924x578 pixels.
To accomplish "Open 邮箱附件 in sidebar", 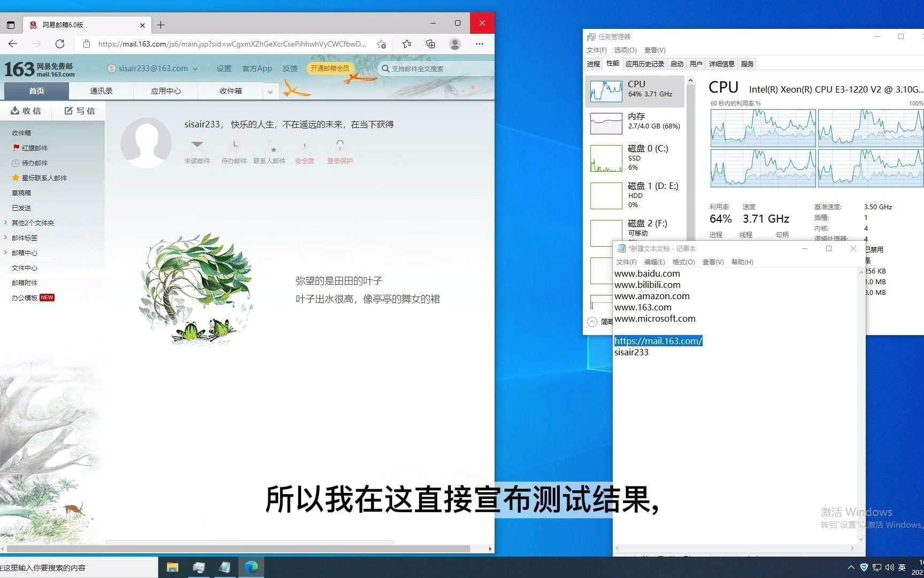I will (25, 283).
